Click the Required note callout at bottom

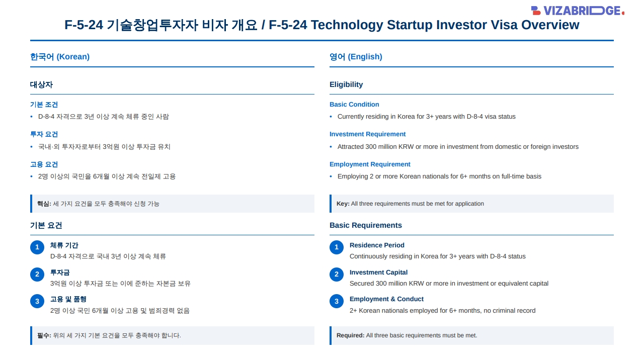[471, 335]
